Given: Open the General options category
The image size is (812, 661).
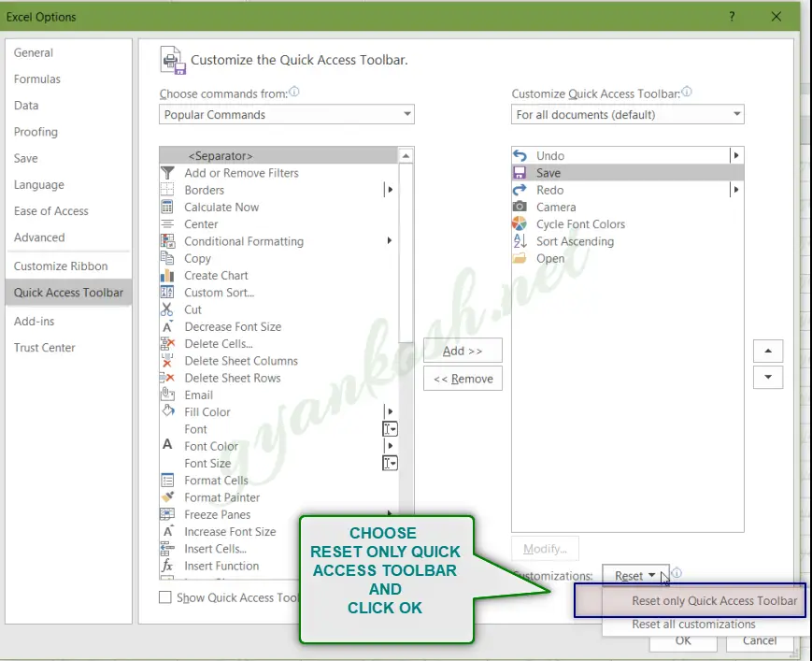Looking at the screenshot, I should [34, 53].
